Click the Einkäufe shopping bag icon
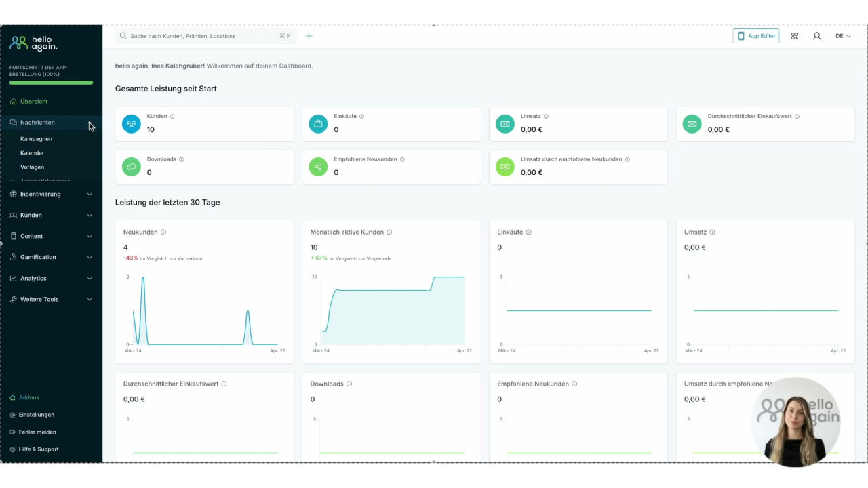 pos(318,124)
